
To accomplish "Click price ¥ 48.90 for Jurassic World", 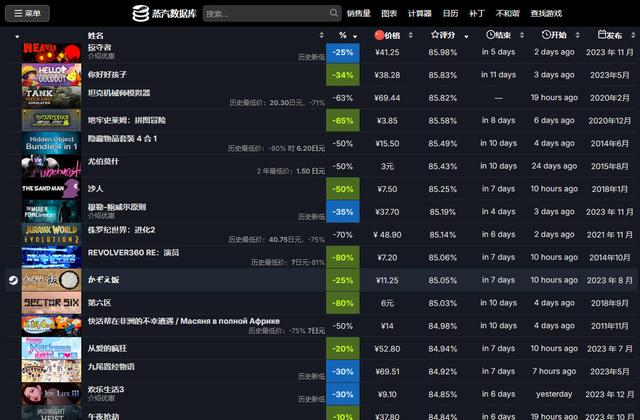I will (387, 235).
